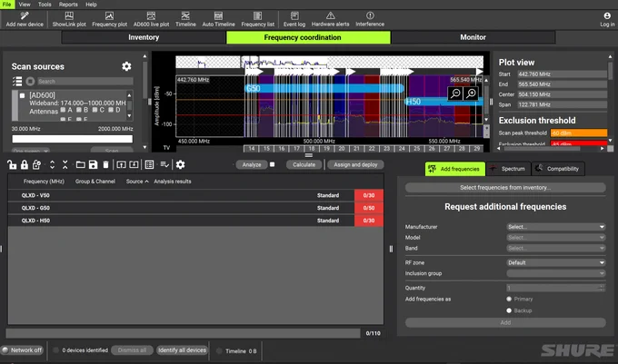This screenshot has height=364, width=618.
Task: Open Scan sources settings gear
Action: [126, 66]
